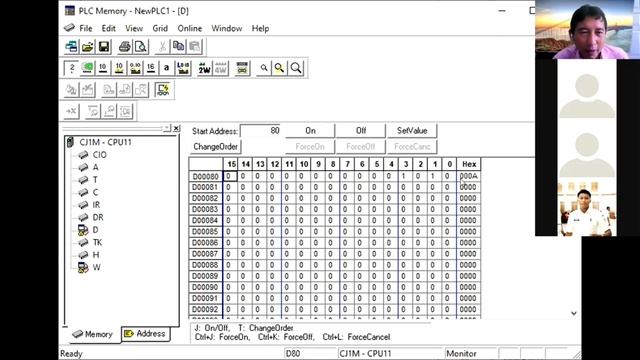
Task: Select the DR memory area
Action: 98,217
